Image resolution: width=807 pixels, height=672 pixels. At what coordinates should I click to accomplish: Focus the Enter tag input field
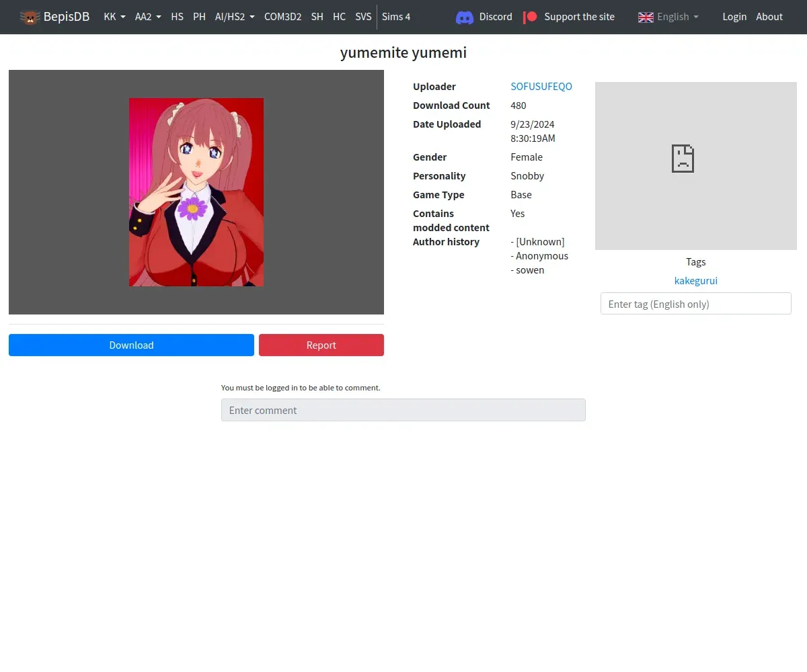696,304
